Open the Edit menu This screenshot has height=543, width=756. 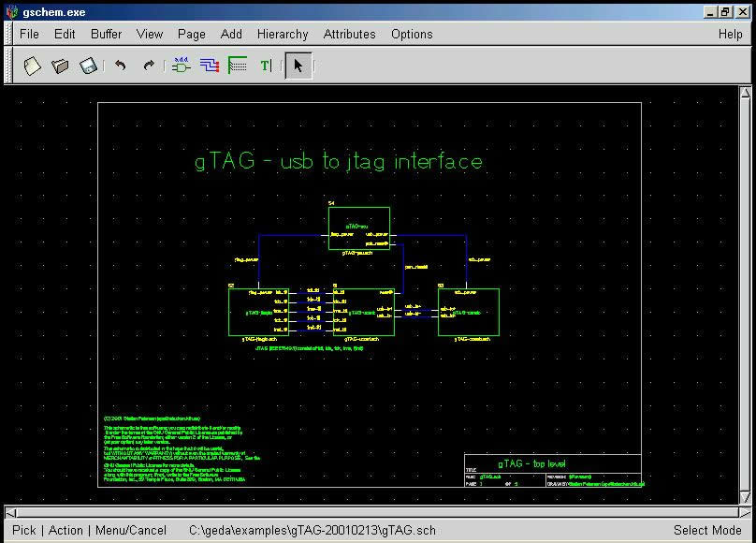coord(65,35)
